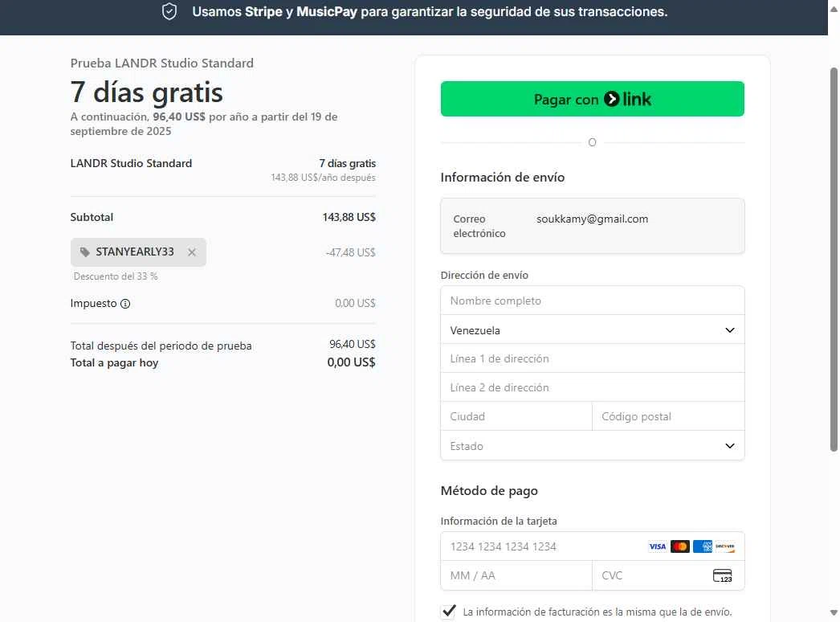Toggle billing same as shipping checkbox
Screen dimensions: 840x622
[448, 612]
